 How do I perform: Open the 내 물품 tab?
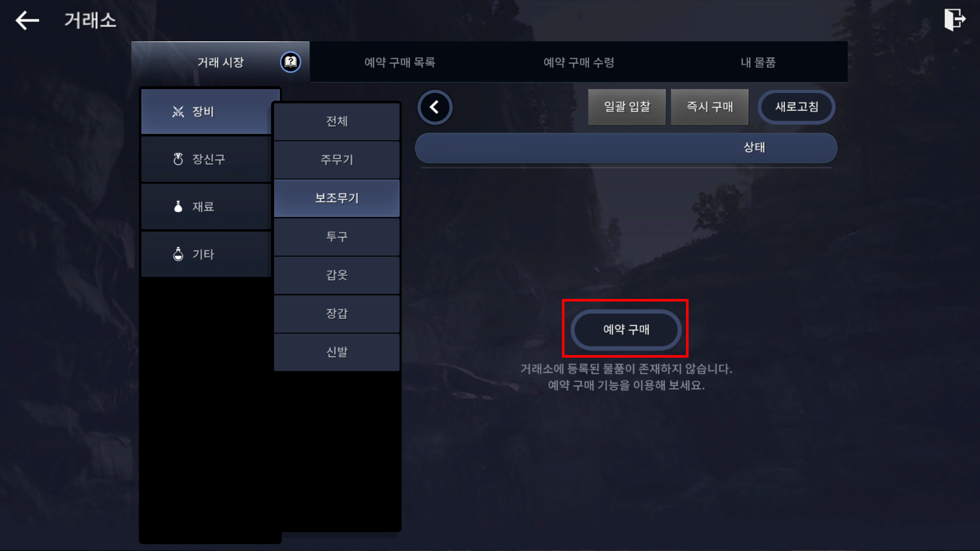click(x=758, y=62)
